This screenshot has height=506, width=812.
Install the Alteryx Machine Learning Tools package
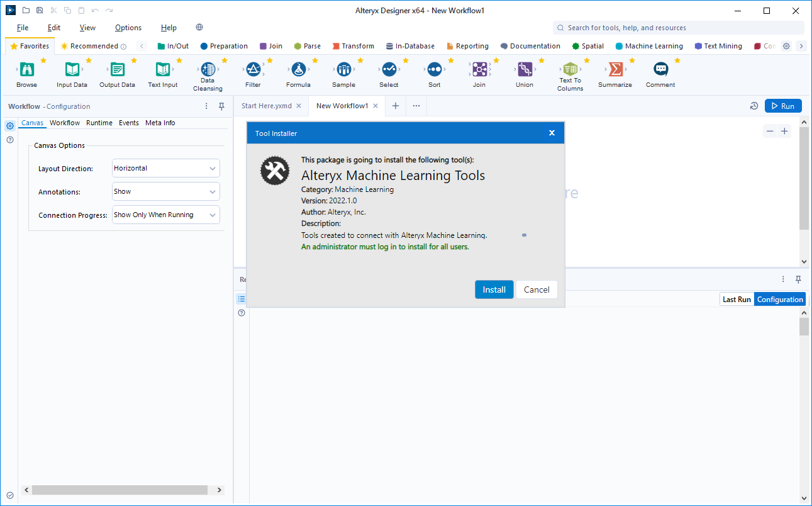(494, 290)
